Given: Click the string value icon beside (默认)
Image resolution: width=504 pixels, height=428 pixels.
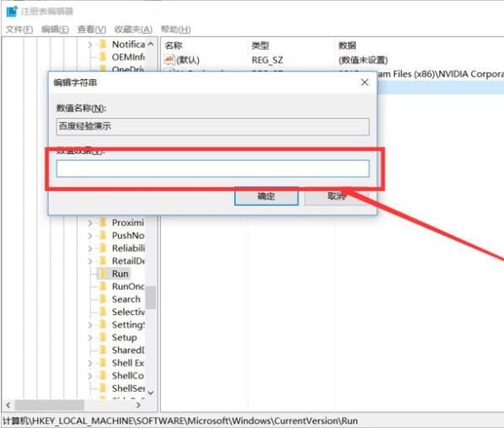Looking at the screenshot, I should 169,60.
